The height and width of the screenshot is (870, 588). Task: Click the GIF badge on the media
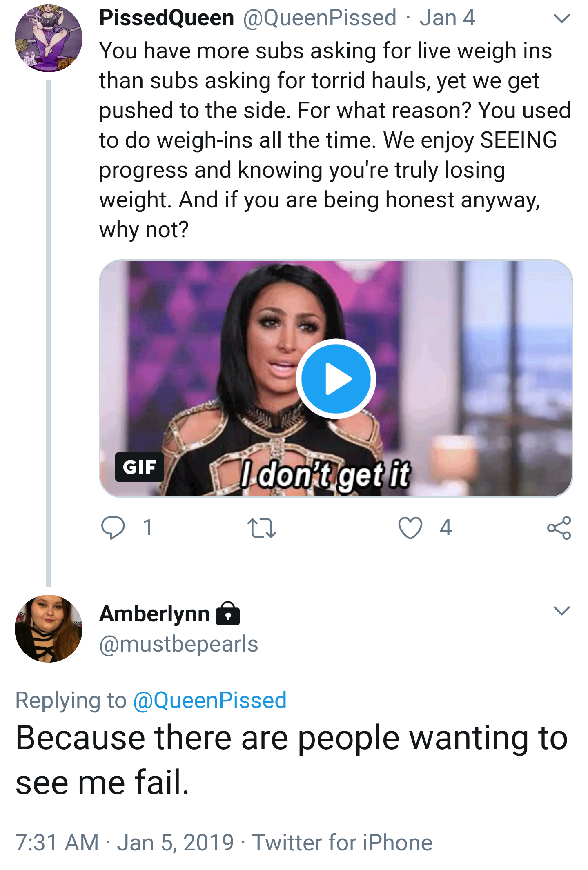[x=139, y=467]
